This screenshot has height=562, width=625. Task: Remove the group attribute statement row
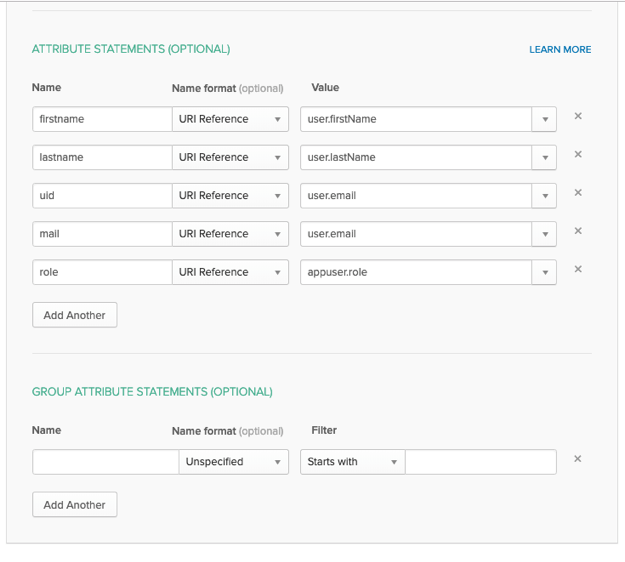(578, 459)
